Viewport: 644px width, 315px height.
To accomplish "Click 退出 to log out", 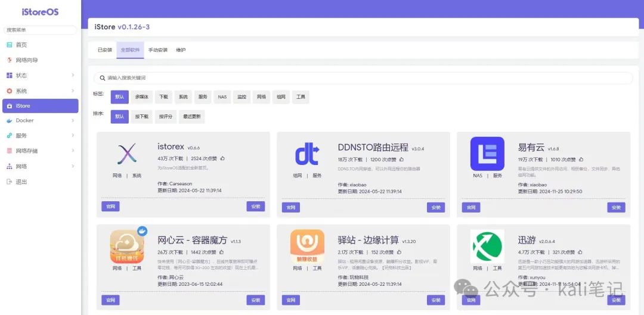I will tap(41, 182).
